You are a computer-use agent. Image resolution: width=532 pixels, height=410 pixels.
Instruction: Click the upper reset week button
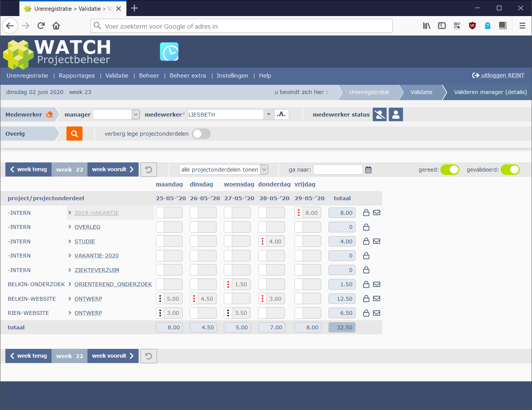pyautogui.click(x=149, y=170)
